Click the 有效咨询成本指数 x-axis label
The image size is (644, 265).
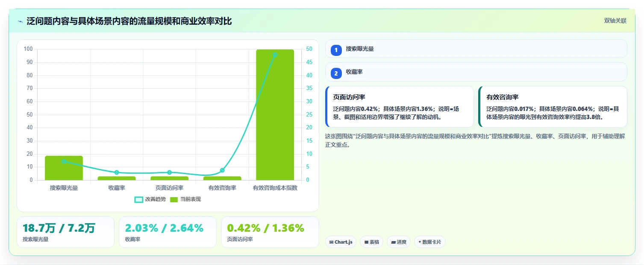point(275,188)
